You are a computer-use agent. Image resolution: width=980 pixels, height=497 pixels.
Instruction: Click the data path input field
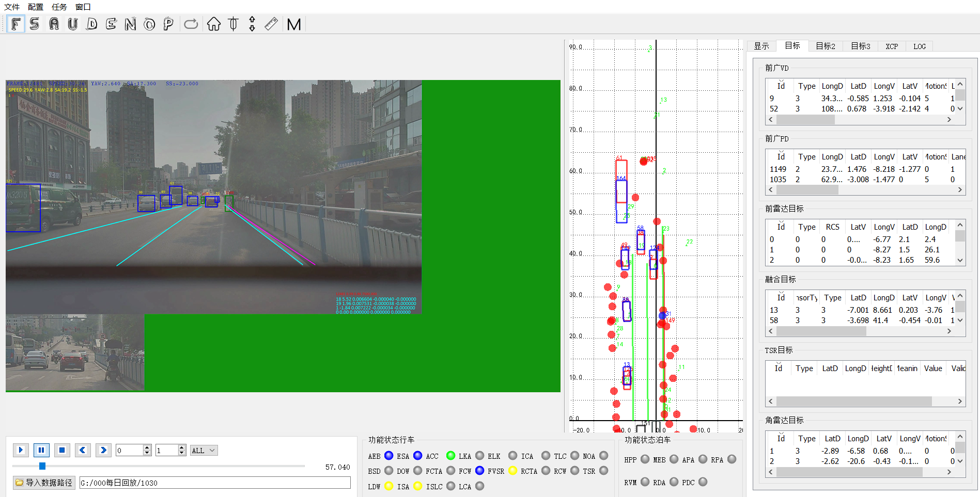[x=215, y=483]
